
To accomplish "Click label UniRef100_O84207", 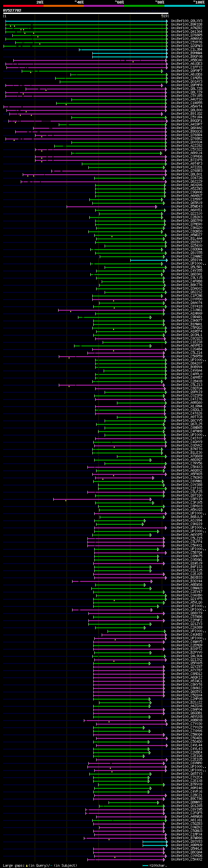I will click(x=187, y=364).
